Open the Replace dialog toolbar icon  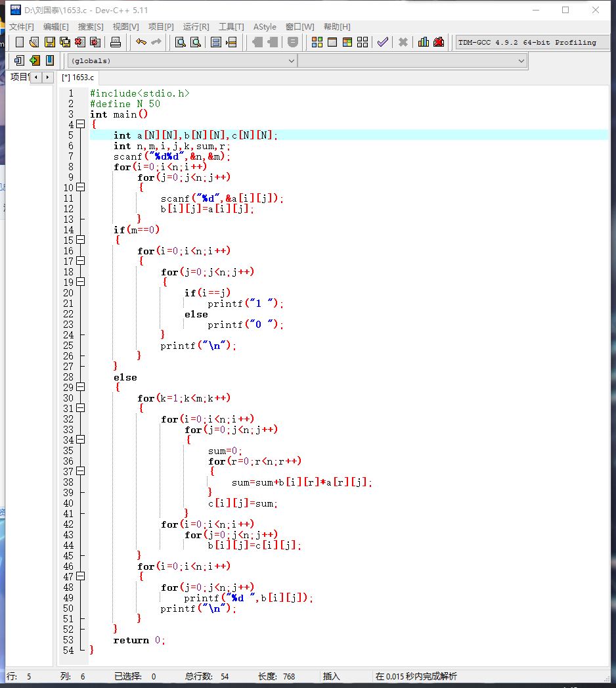point(196,42)
